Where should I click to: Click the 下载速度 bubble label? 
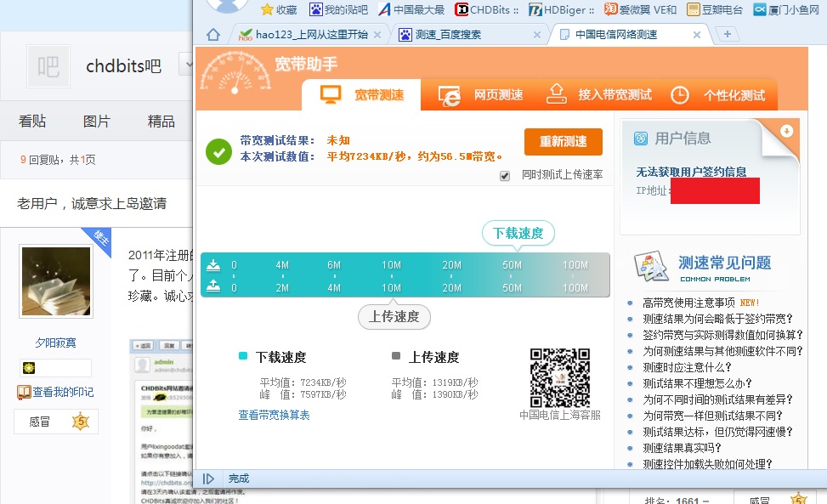tap(518, 233)
